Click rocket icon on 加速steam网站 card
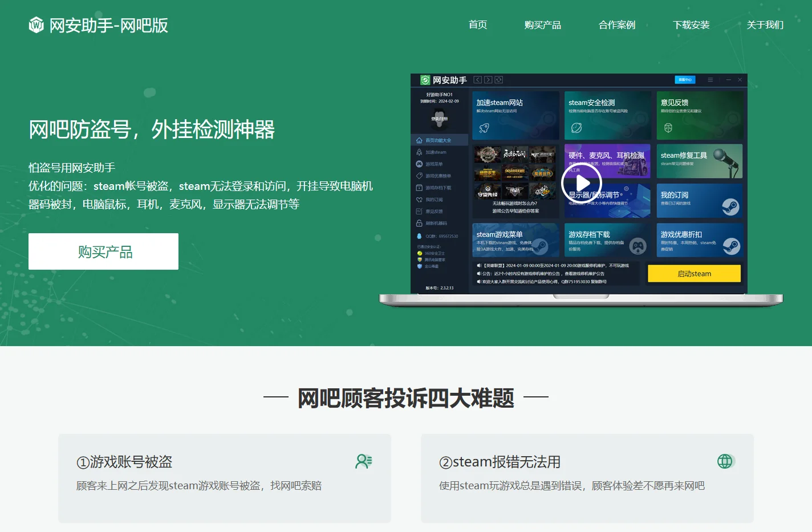Viewport: 812px width, 532px height. (484, 128)
